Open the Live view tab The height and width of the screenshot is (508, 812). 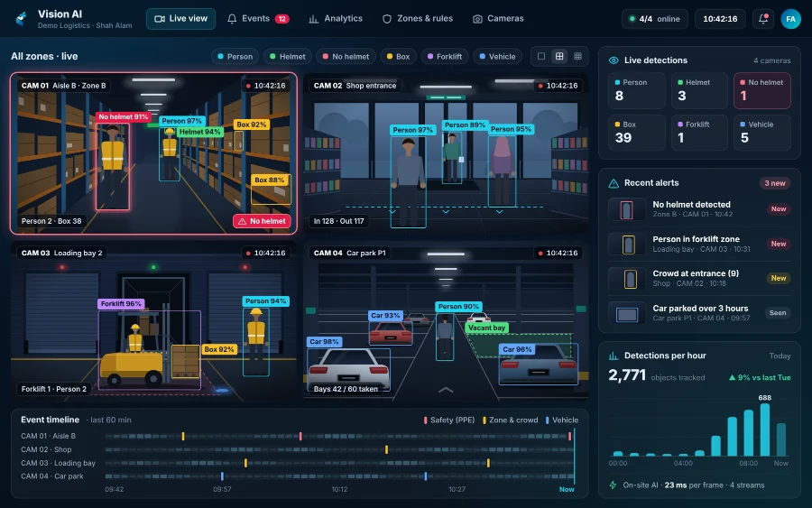[180, 19]
